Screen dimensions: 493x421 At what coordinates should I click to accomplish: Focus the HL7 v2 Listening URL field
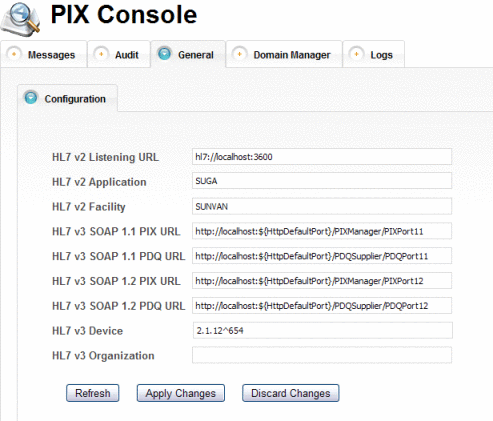point(322,157)
